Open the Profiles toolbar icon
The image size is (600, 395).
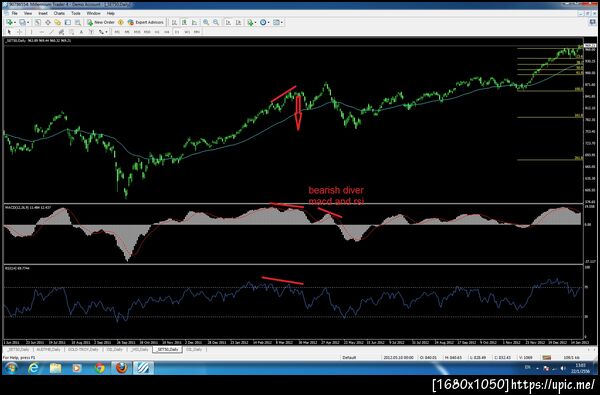pos(22,22)
